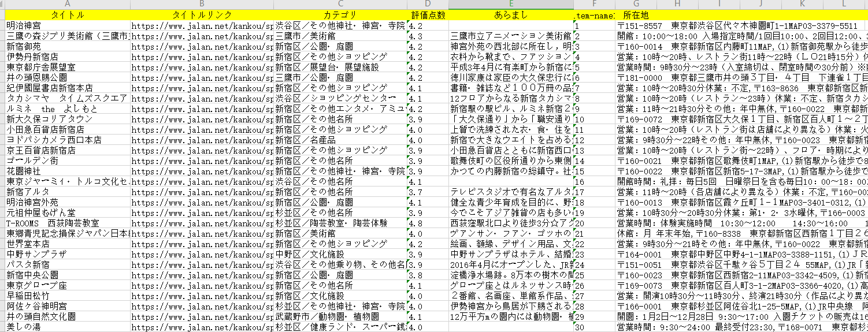Screen dimensions: 868x332
Task: Select the 評価点数 header cell
Action: [x=428, y=15]
